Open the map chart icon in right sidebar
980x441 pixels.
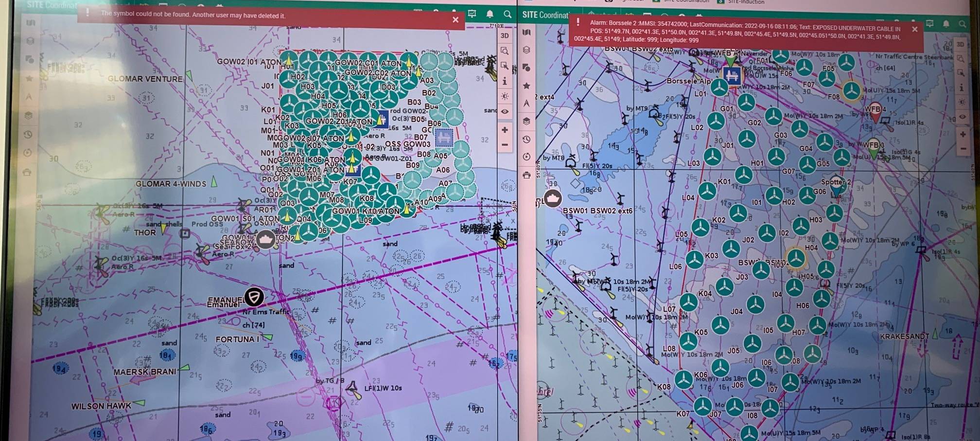pos(526,32)
